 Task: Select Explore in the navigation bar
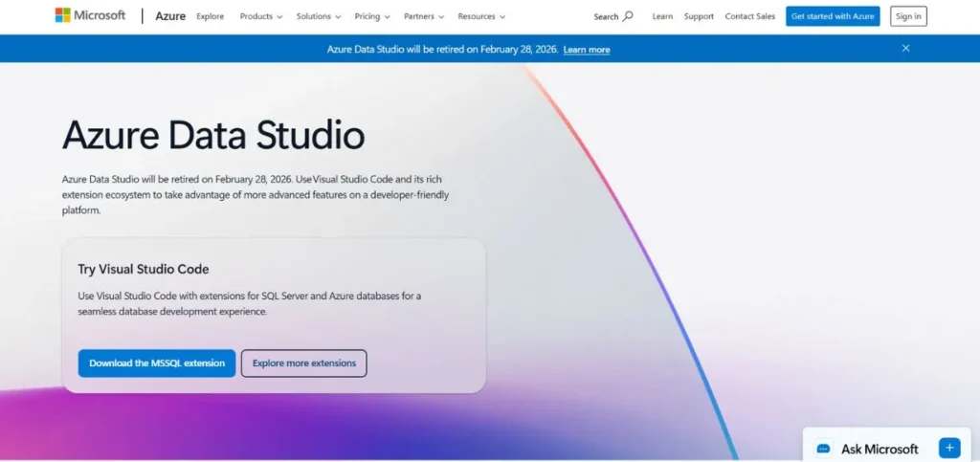pos(210,16)
